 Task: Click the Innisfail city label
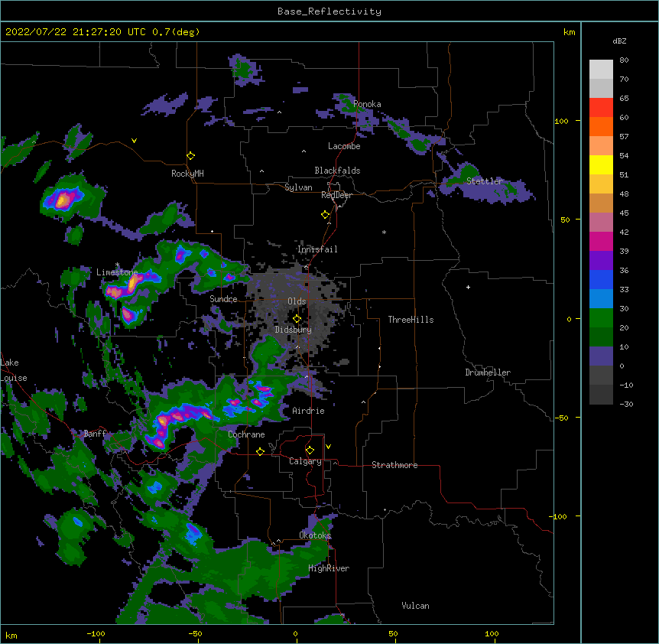pyautogui.click(x=317, y=249)
